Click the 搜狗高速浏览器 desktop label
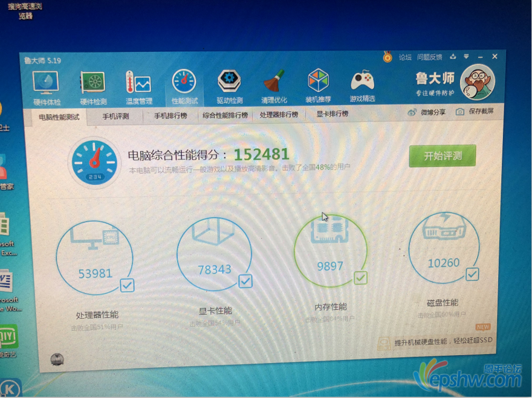This screenshot has height=398, width=532. (25, 11)
